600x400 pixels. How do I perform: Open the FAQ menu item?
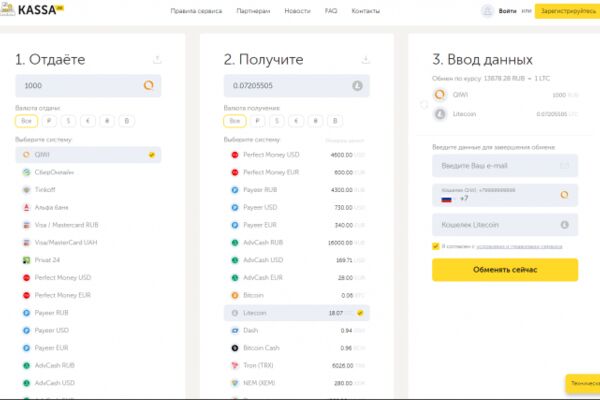pyautogui.click(x=331, y=11)
